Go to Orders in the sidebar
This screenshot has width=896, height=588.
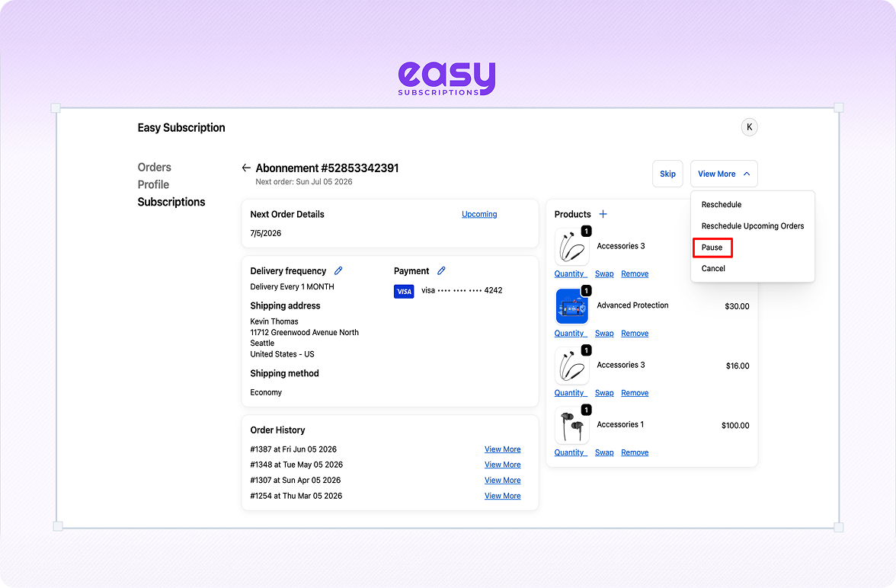point(154,168)
